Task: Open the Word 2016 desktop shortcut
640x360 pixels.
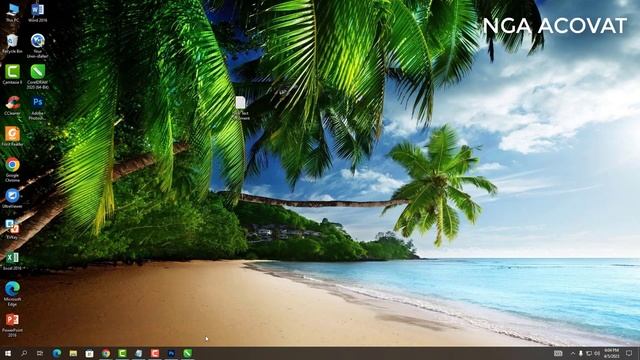Action: tap(38, 12)
